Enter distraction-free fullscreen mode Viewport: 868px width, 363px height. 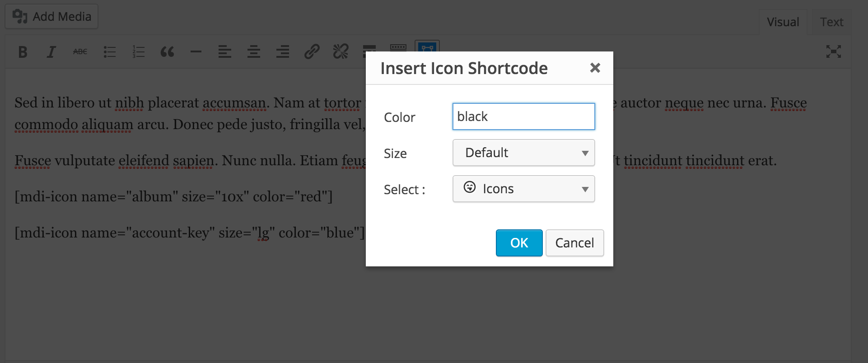point(834,51)
